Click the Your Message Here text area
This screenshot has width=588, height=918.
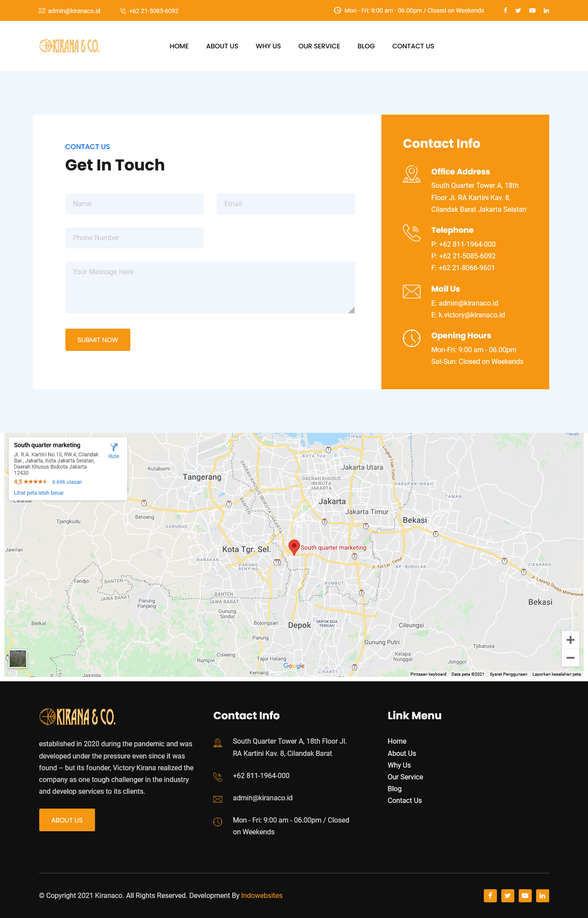point(210,288)
